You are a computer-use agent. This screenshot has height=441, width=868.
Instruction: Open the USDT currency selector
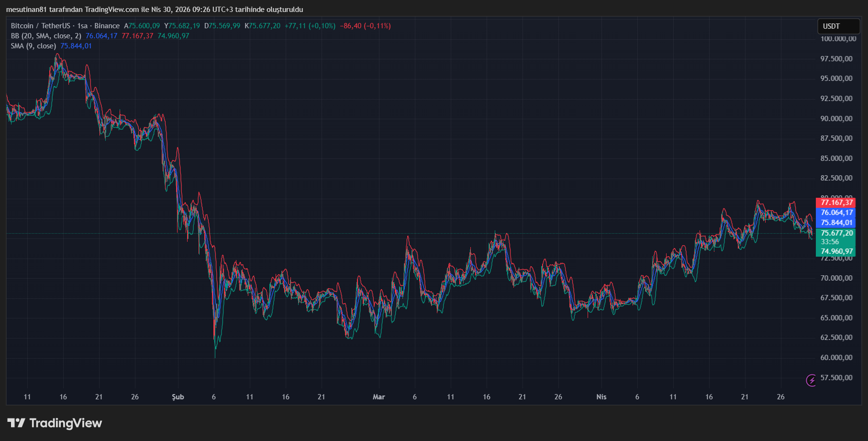(838, 26)
